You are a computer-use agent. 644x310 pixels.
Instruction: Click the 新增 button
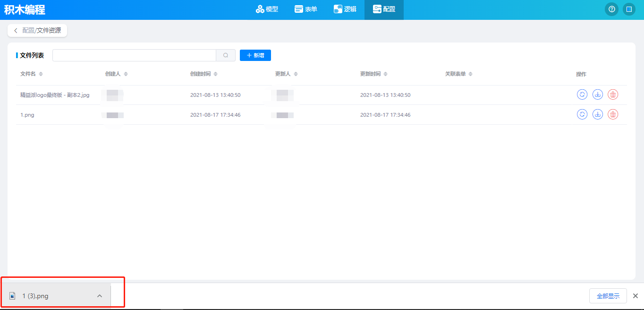coord(255,55)
